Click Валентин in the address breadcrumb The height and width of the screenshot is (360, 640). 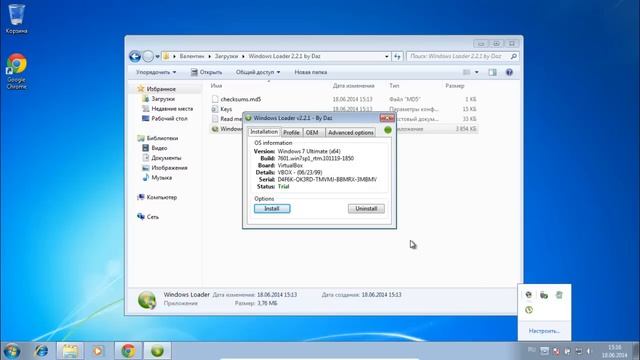point(191,56)
